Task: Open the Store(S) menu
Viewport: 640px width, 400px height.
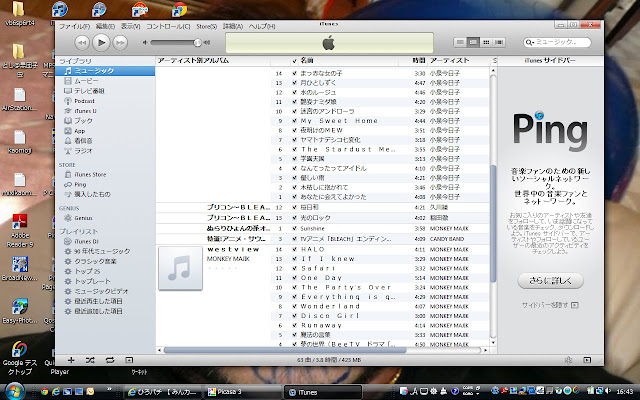Action: point(207,26)
